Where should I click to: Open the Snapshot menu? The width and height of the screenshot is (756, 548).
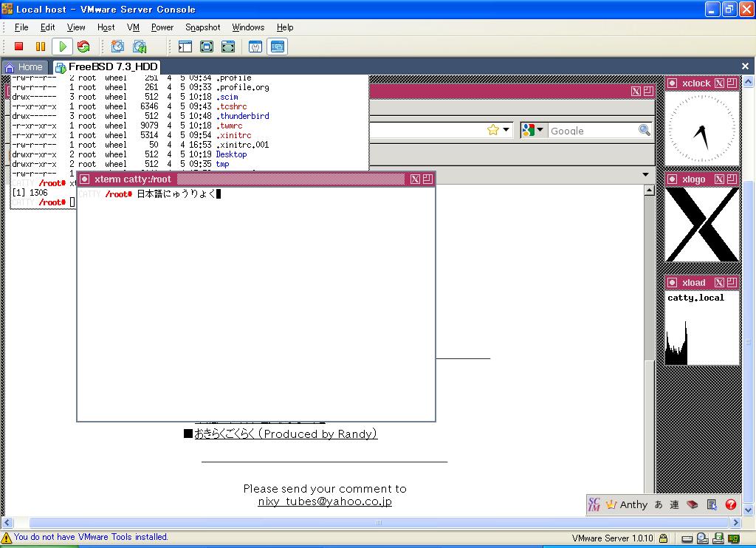coord(203,27)
